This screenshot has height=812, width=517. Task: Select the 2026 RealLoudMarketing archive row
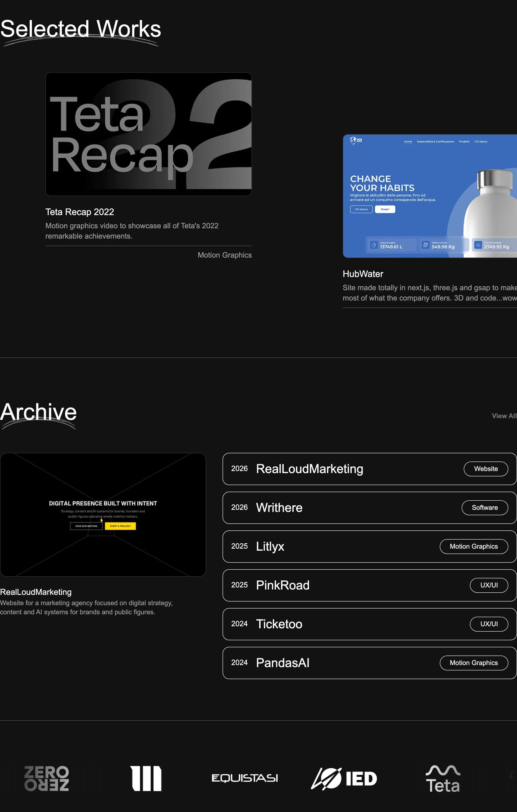coord(370,469)
